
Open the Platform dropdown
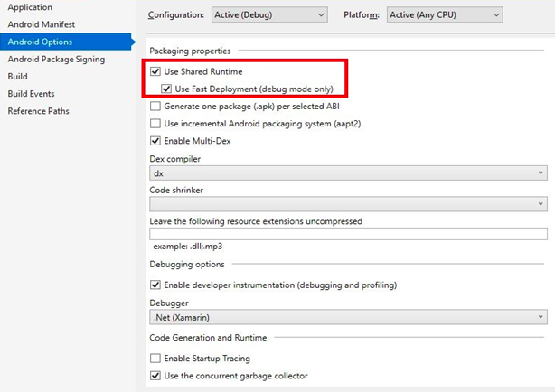pyautogui.click(x=444, y=14)
